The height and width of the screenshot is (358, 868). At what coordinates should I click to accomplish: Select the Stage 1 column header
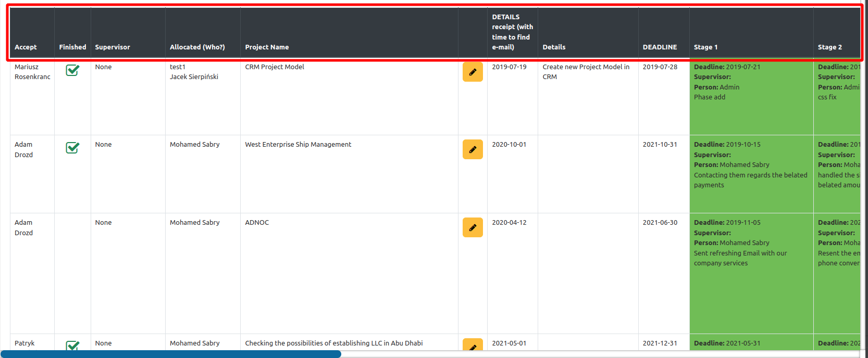click(705, 47)
